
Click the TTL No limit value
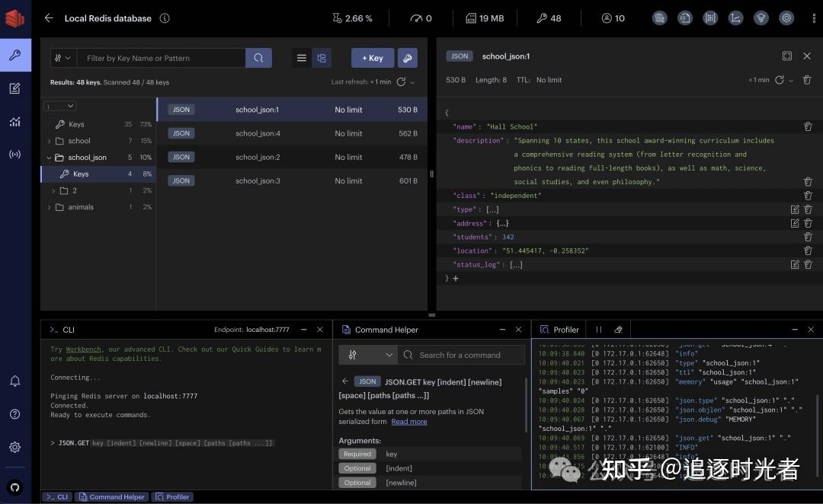[x=549, y=80]
